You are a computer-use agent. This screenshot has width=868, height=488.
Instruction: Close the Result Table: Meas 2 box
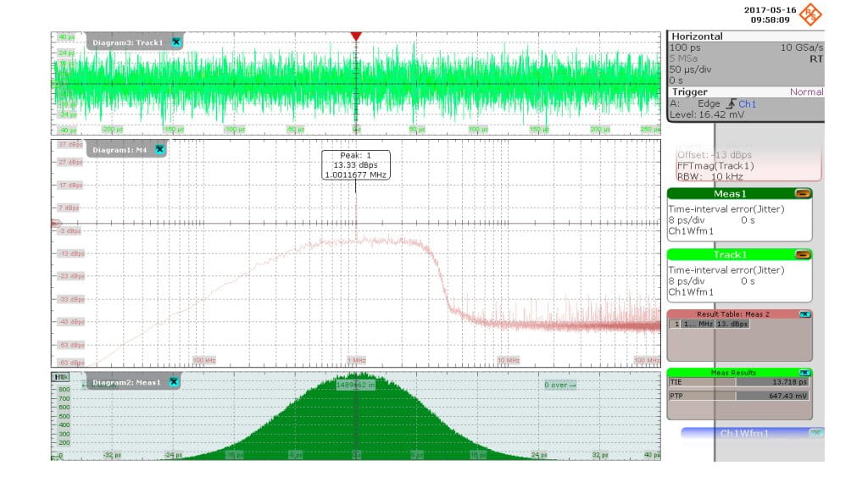[804, 314]
